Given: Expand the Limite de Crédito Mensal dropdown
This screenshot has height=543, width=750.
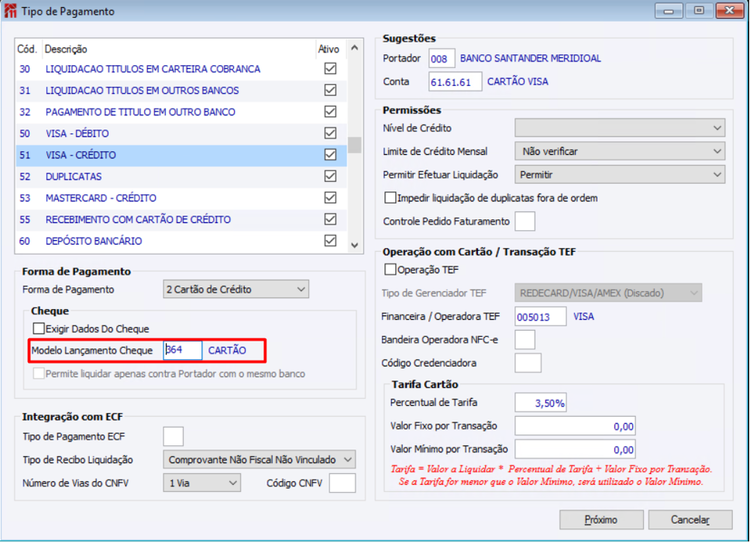Looking at the screenshot, I should point(620,151).
